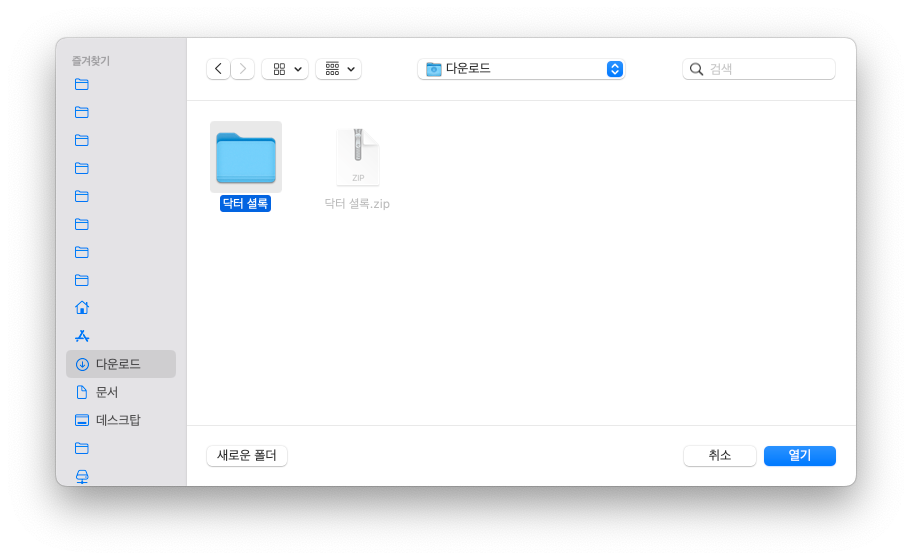Click the magnifying glass search icon
Image resolution: width=912 pixels, height=560 pixels.
click(x=696, y=69)
